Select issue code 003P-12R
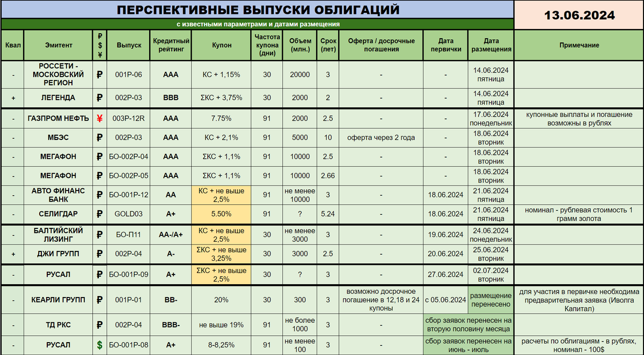The image size is (644, 355). click(129, 119)
